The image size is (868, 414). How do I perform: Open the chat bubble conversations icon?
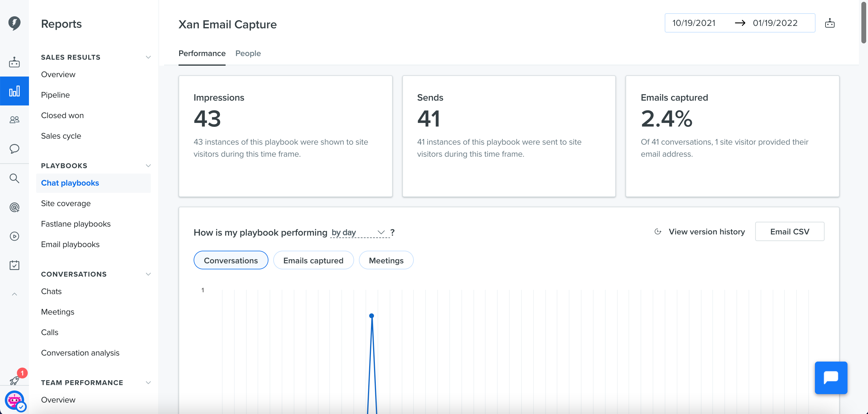[14, 149]
